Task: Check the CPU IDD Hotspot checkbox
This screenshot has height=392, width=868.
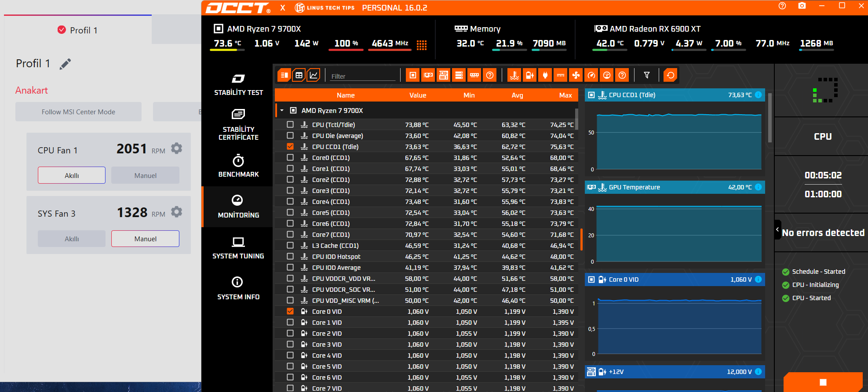Action: [x=290, y=256]
